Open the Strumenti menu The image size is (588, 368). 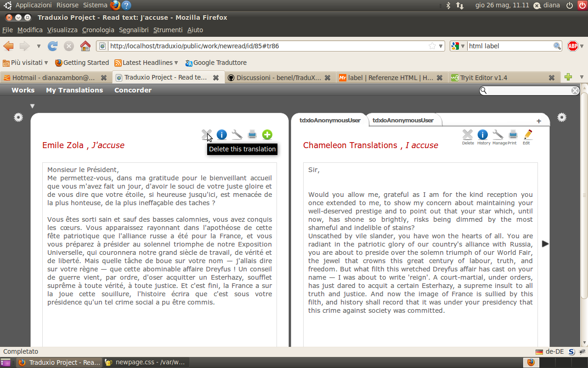(168, 30)
